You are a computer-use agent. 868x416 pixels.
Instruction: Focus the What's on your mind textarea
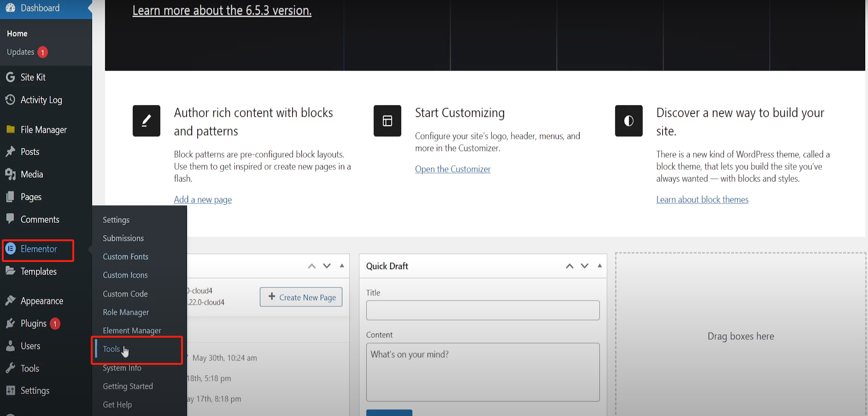[482, 372]
